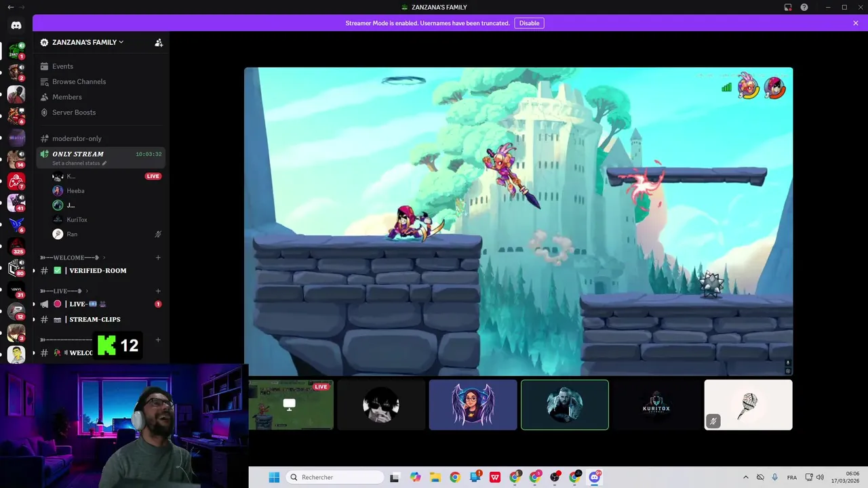Add channel to WELCOME category with plus
Image resolution: width=868 pixels, height=488 pixels.
point(158,258)
